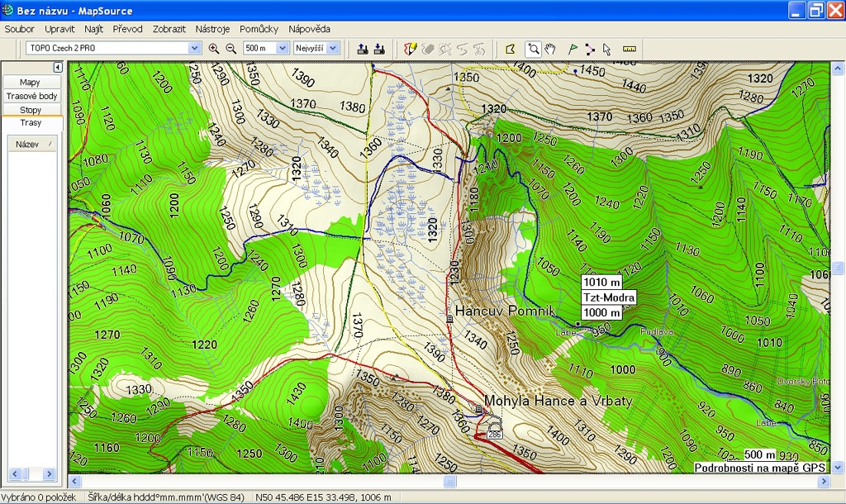This screenshot has width=846, height=504.
Task: Click the greyed track join icon
Action: [445, 49]
